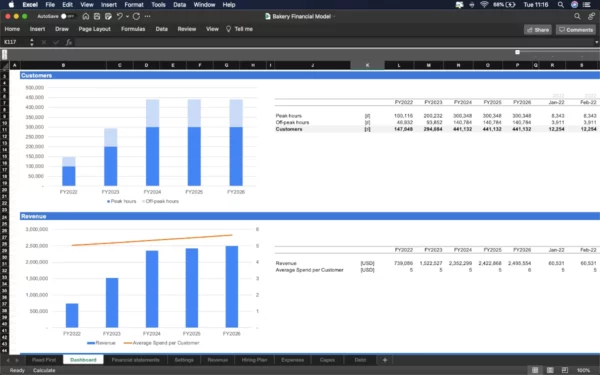
Task: Click the horizontal slider handle above column headers
Action: (517, 52)
